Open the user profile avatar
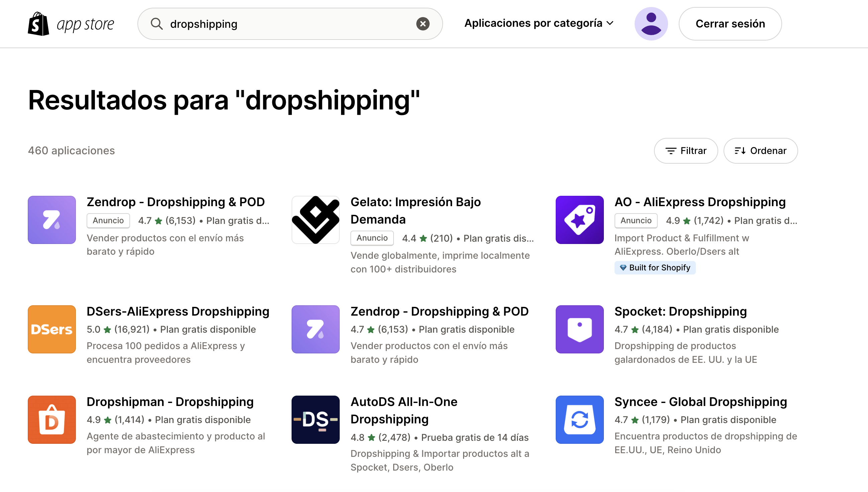The width and height of the screenshot is (868, 492). click(x=651, y=24)
